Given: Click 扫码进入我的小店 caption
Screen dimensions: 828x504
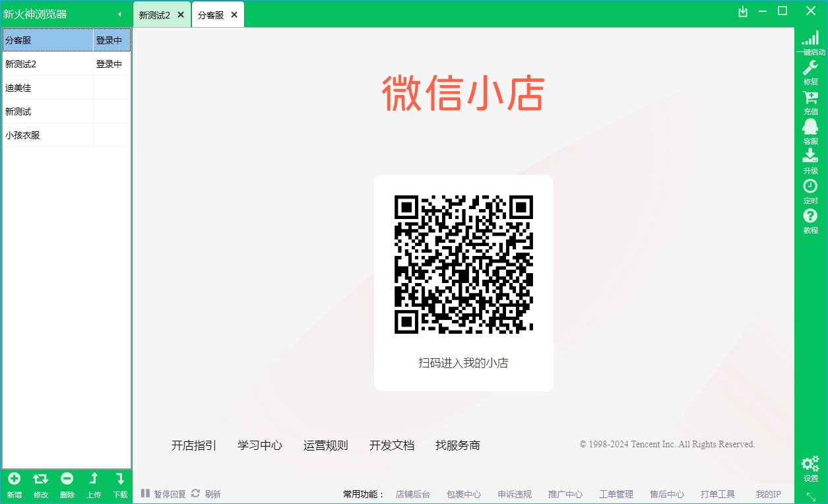Looking at the screenshot, I should (x=464, y=363).
